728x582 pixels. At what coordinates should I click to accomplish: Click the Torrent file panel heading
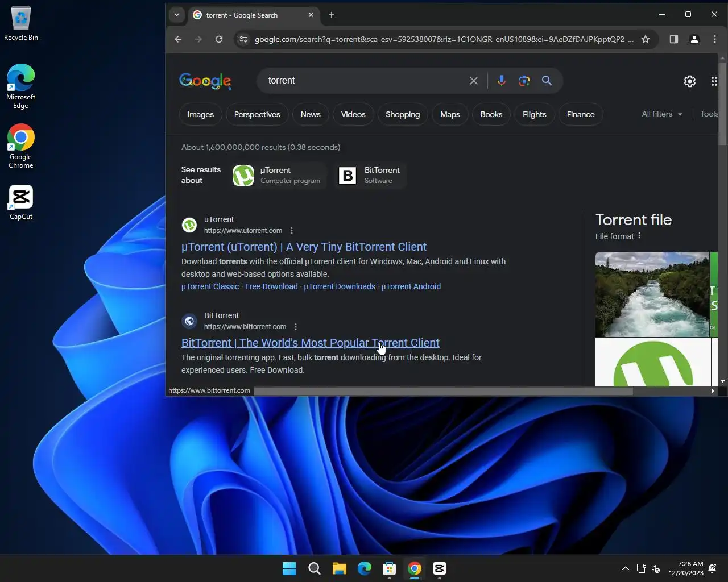(x=634, y=220)
